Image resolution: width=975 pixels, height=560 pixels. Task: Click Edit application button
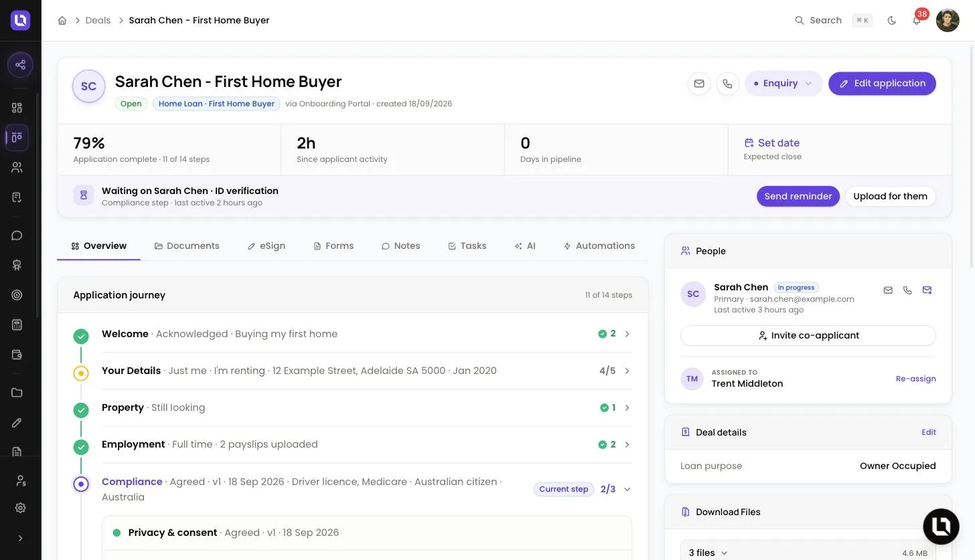882,84
